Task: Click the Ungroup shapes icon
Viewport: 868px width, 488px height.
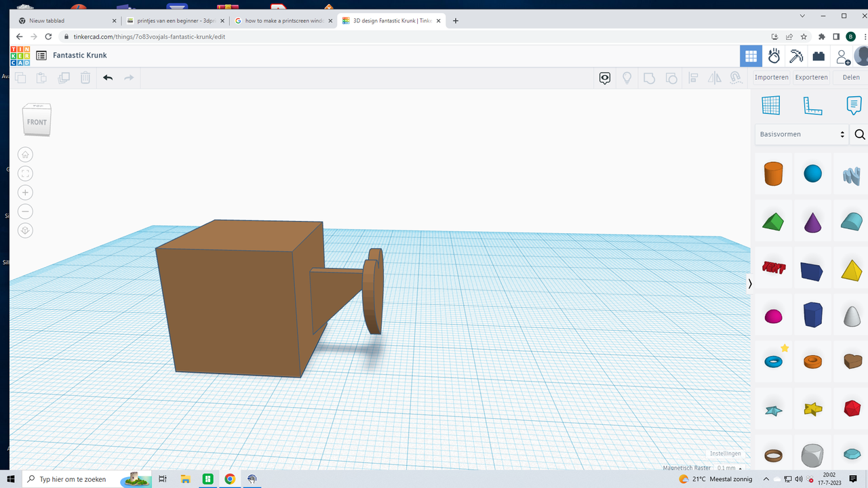Action: click(671, 78)
